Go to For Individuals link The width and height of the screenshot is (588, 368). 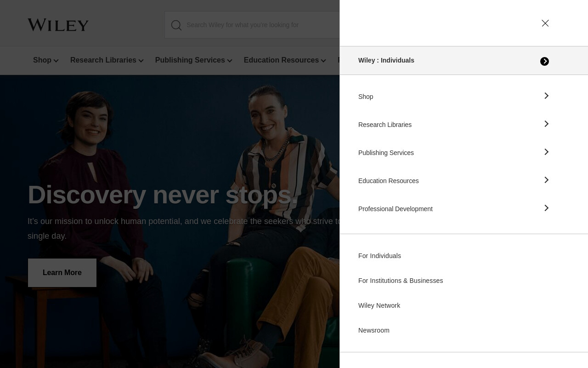click(x=379, y=256)
